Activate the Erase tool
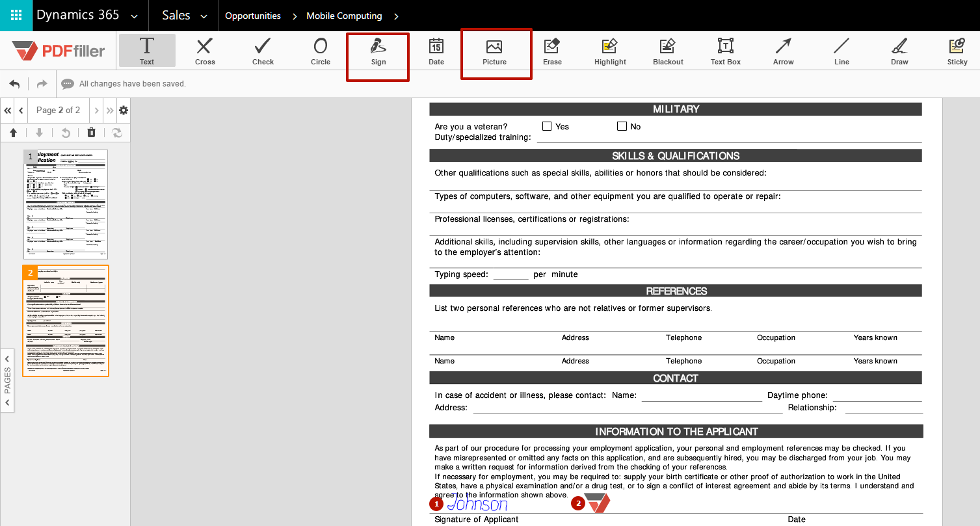Image resolution: width=980 pixels, height=526 pixels. (552, 51)
